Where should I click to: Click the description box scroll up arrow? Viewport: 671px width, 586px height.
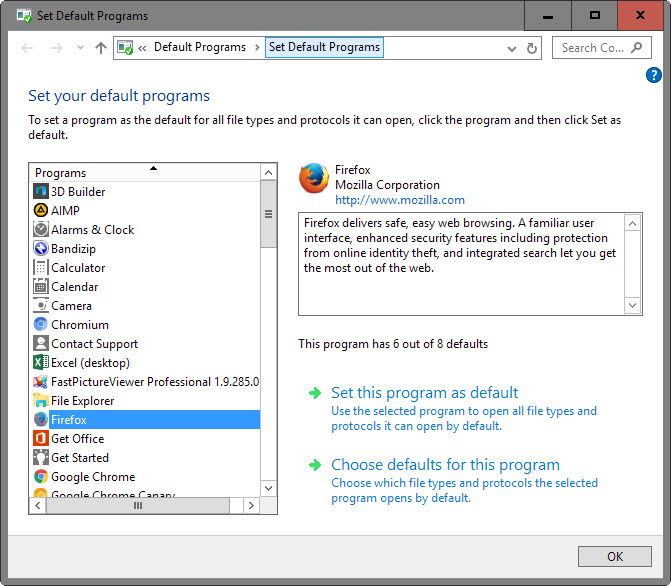click(632, 223)
